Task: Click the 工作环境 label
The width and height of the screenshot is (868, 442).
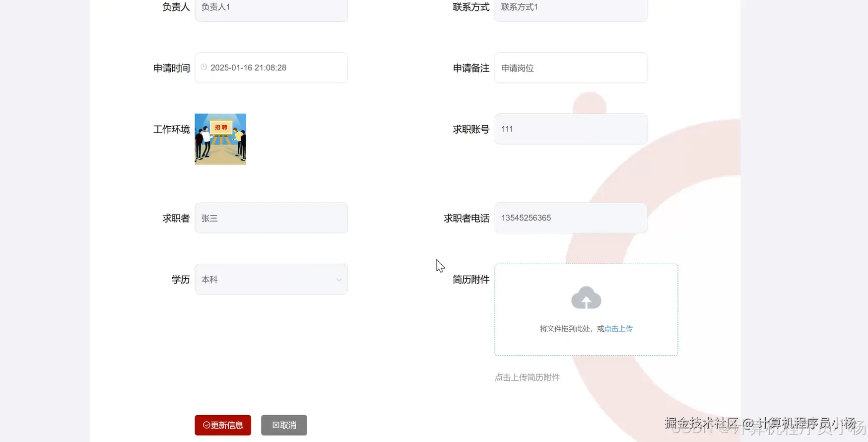Action: pos(172,129)
